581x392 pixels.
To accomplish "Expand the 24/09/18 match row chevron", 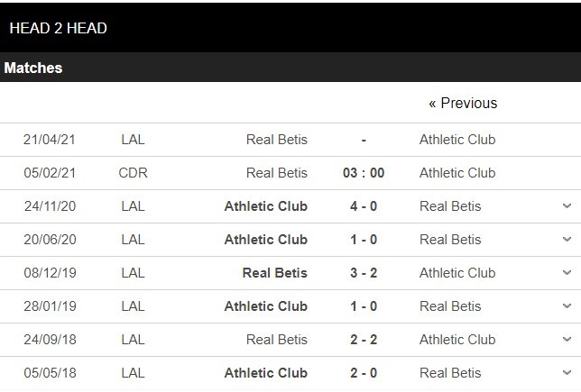I will 567,340.
